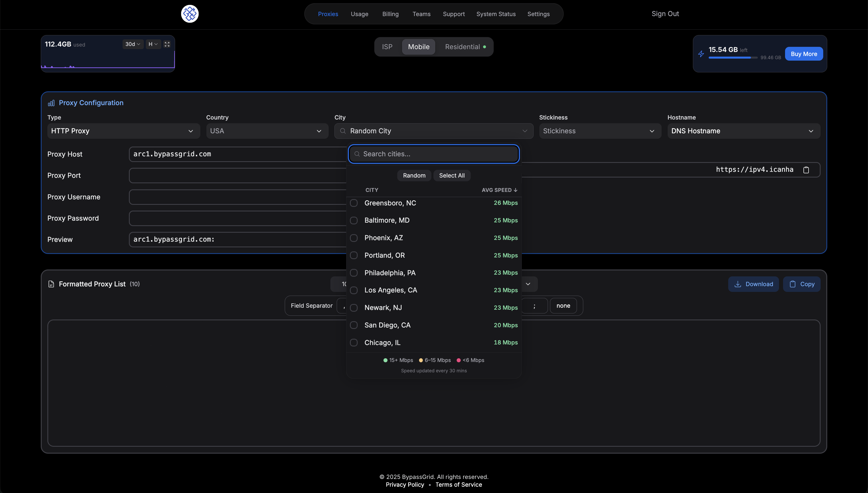868x493 pixels.
Task: Sort by AVG SPEED arrow icon
Action: pyautogui.click(x=515, y=190)
